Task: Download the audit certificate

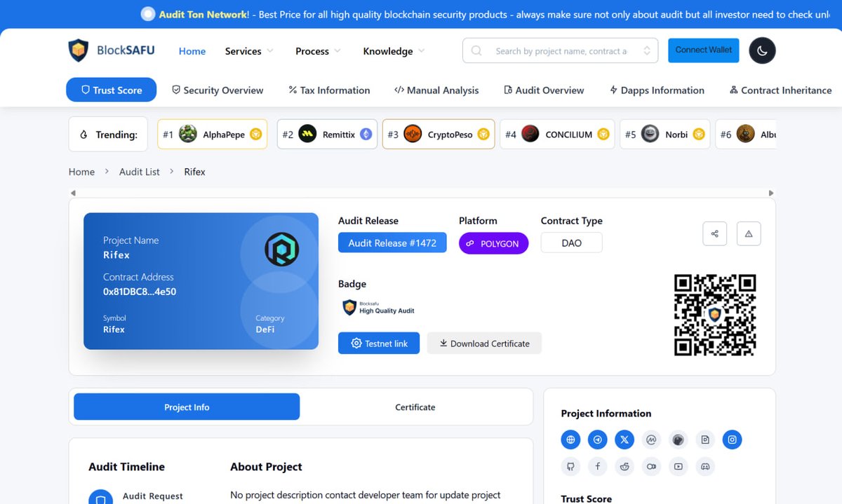Action: [x=484, y=343]
